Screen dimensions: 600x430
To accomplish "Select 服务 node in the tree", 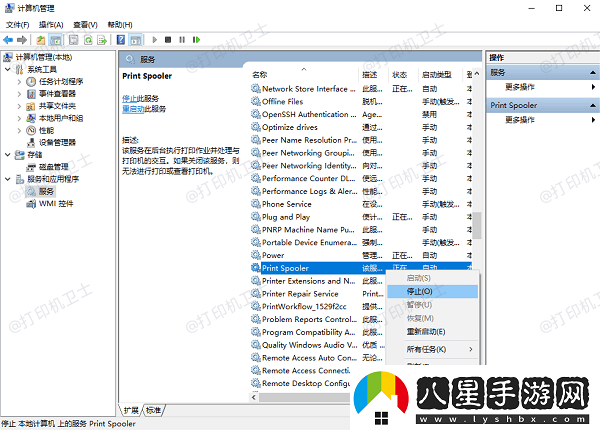I will click(46, 191).
